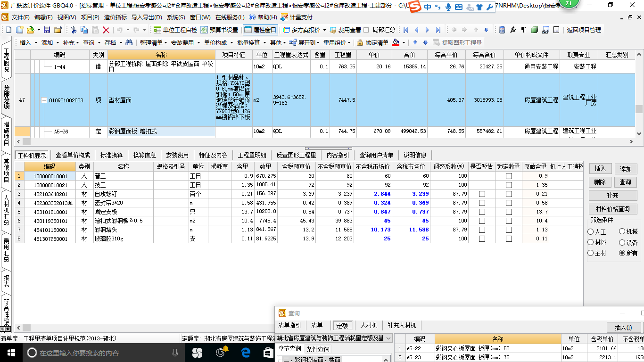Viewport: 644px width, 362px height.
Task: Open the 文件(F) menu
Action: [20, 17]
